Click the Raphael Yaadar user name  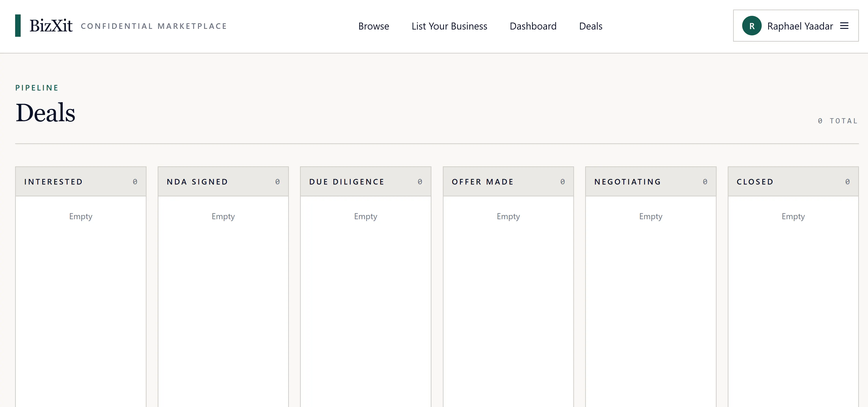[800, 26]
